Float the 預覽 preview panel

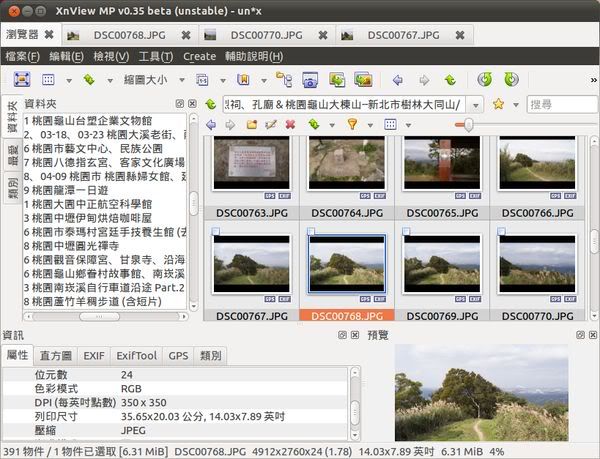click(580, 335)
